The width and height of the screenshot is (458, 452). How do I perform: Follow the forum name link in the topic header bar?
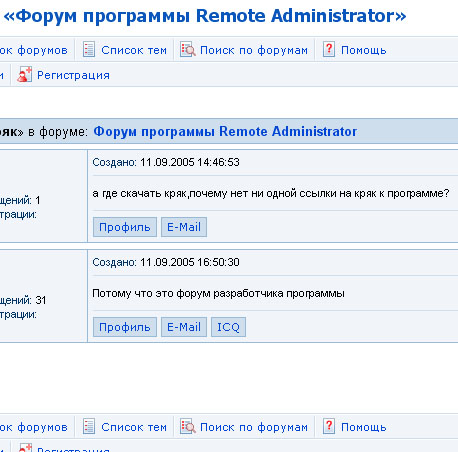(225, 131)
